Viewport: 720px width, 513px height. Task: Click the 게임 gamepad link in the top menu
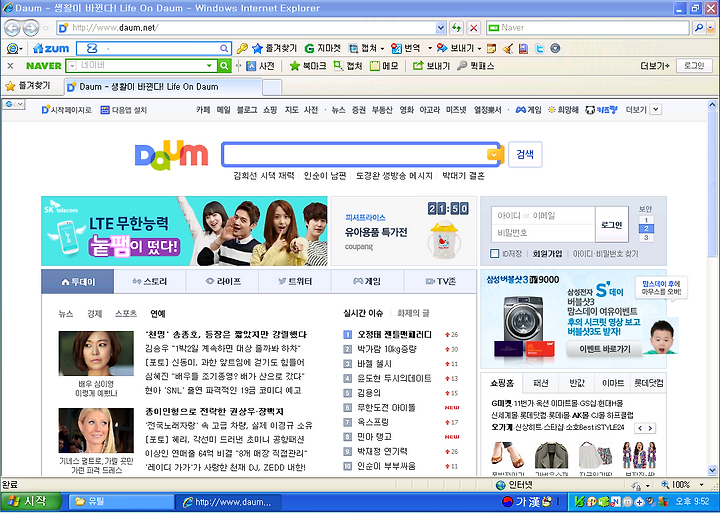coord(528,110)
